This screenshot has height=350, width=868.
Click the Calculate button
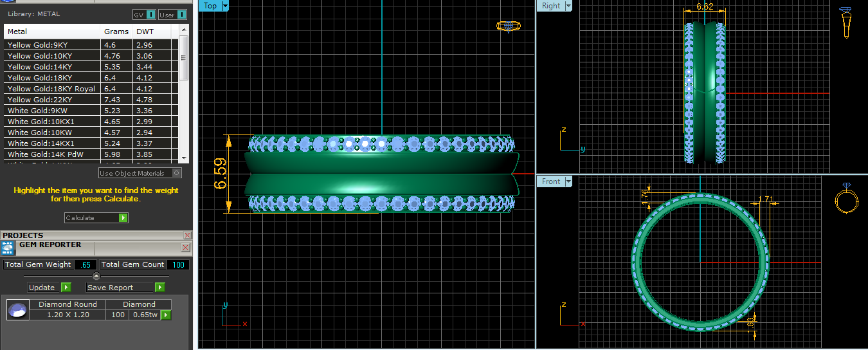coord(96,218)
